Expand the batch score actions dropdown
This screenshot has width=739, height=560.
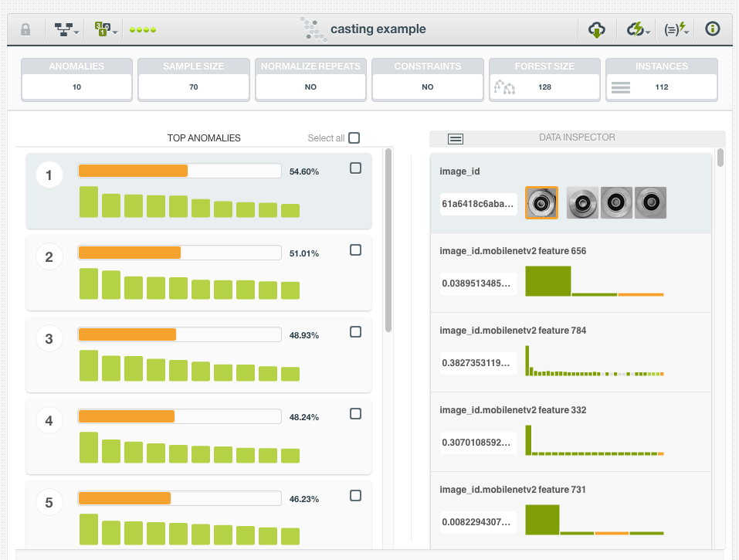tap(106, 30)
